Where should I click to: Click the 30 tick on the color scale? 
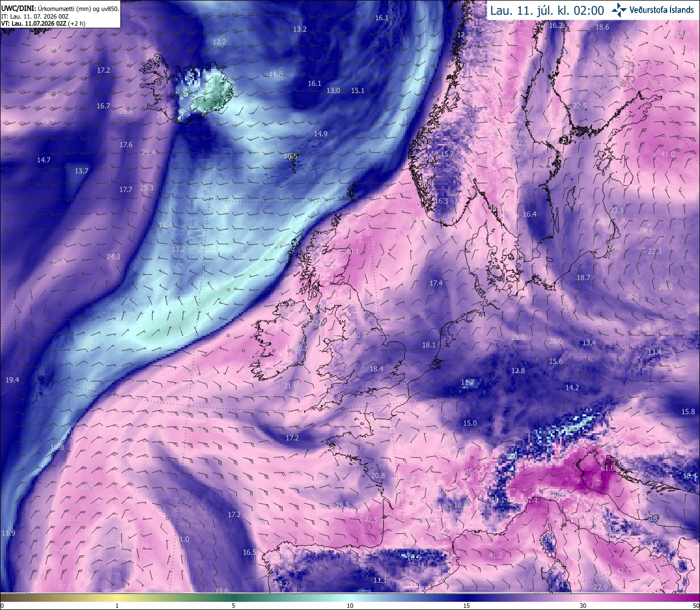pyautogui.click(x=583, y=605)
